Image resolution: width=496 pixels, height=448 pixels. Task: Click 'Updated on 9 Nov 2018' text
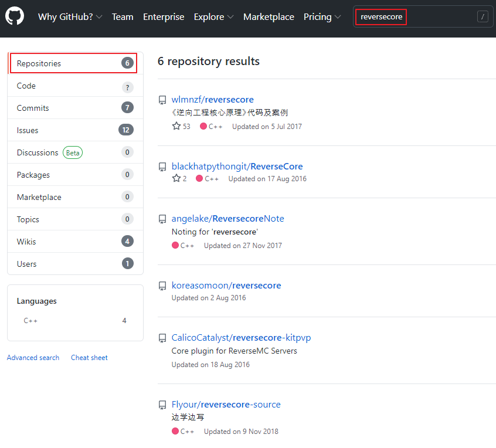[241, 431]
